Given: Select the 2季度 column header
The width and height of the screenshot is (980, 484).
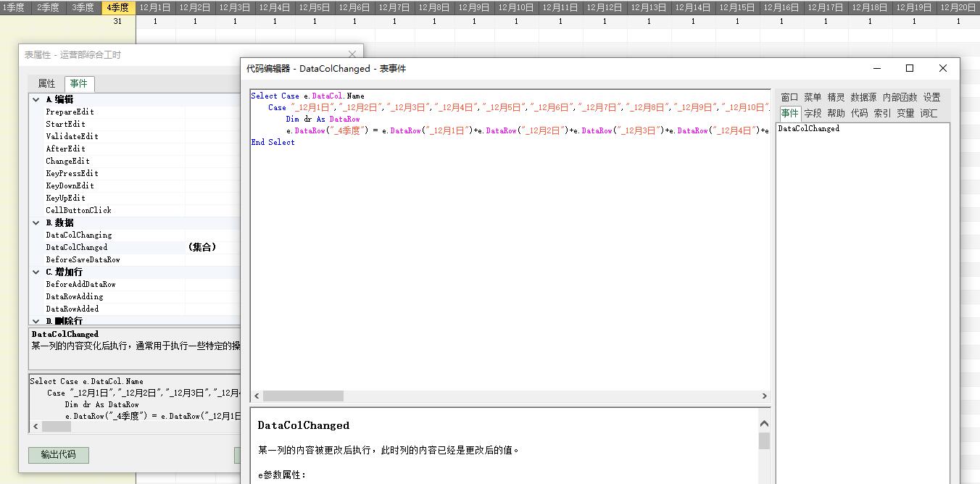Looking at the screenshot, I should pos(48,7).
